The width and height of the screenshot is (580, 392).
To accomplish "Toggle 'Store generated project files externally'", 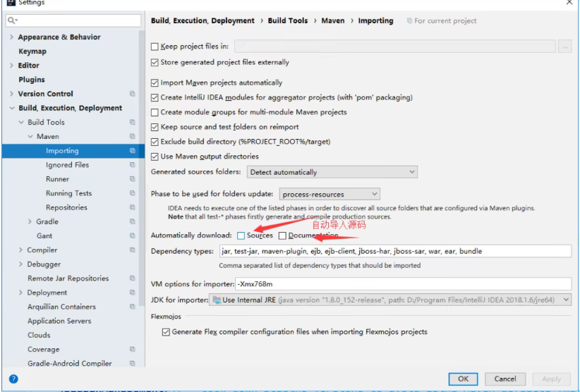I will pyautogui.click(x=155, y=63).
